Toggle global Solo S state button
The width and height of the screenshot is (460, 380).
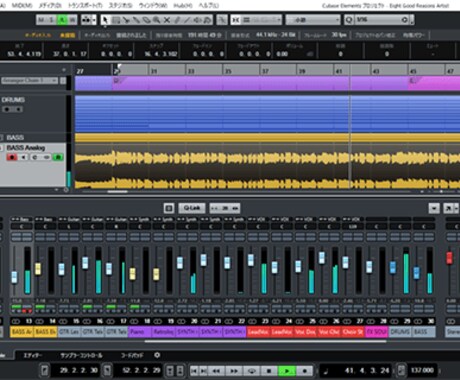[52, 20]
